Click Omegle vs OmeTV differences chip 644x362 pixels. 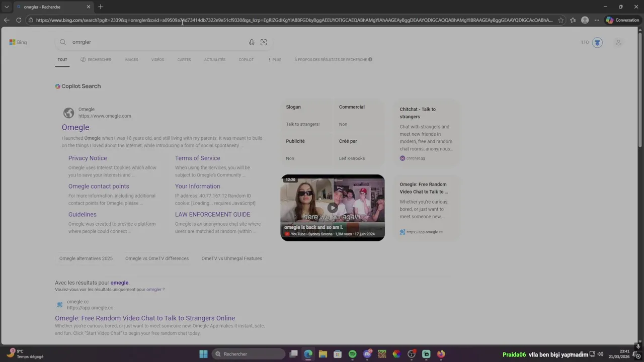coord(157,258)
